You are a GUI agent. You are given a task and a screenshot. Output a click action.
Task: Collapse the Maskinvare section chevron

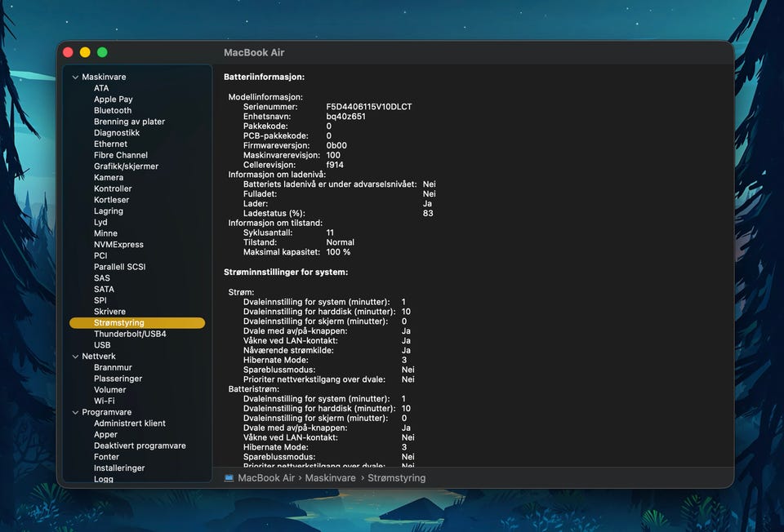click(75, 77)
